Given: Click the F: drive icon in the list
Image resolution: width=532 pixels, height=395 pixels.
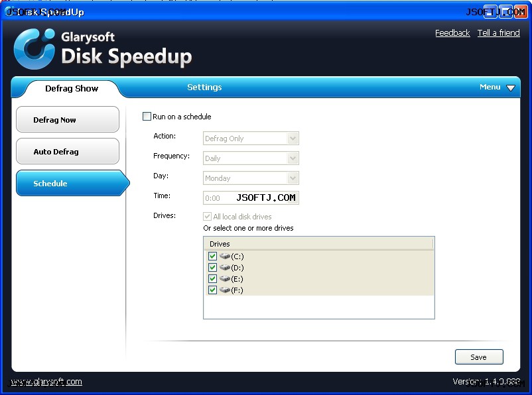Looking at the screenshot, I should tap(225, 290).
